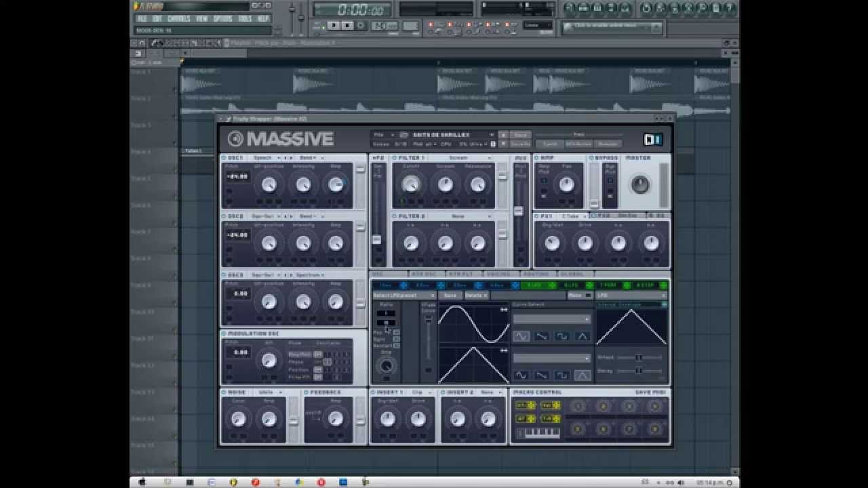This screenshot has width=868, height=488.
Task: Select triangle shape in lower curve row
Action: point(582,375)
